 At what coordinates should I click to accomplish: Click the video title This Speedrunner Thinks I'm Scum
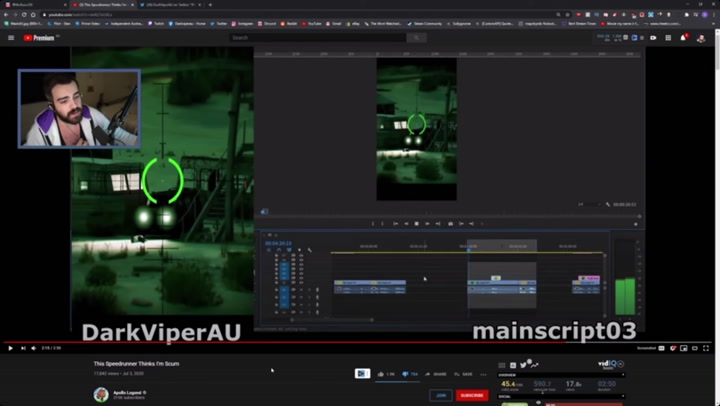(136, 364)
